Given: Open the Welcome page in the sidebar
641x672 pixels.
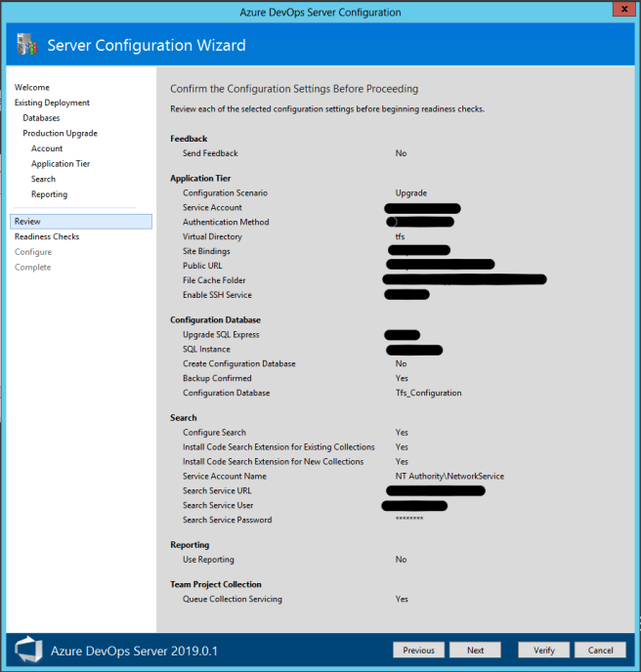Looking at the screenshot, I should click(32, 88).
